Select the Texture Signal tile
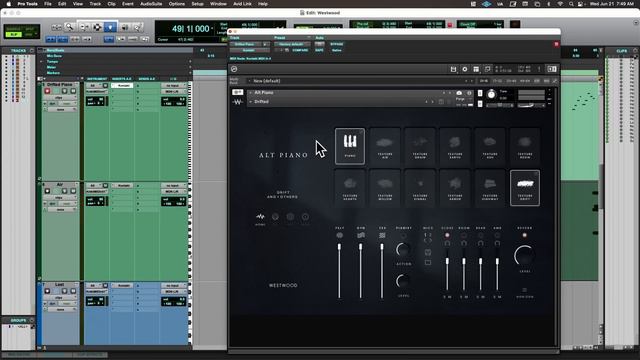The width and height of the screenshot is (640, 360). click(420, 188)
